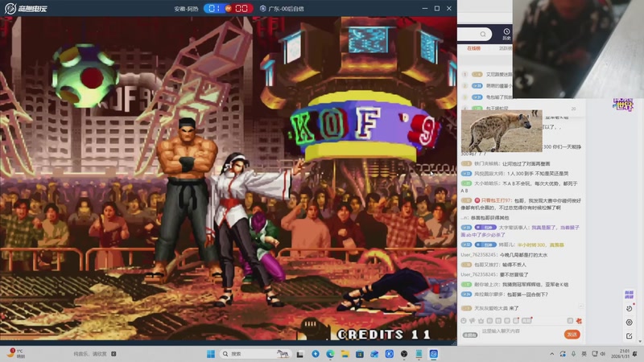Click the game platform logo in the title bar
The width and height of the screenshot is (644, 362).
point(26,8)
